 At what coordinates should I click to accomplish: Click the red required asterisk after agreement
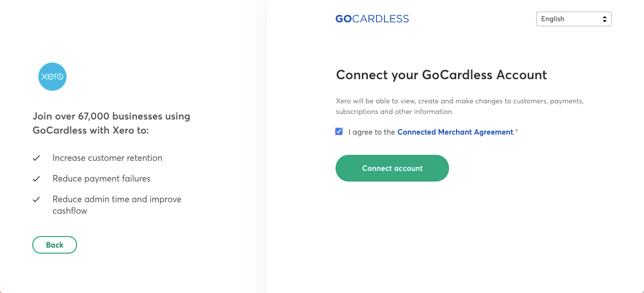pyautogui.click(x=517, y=131)
